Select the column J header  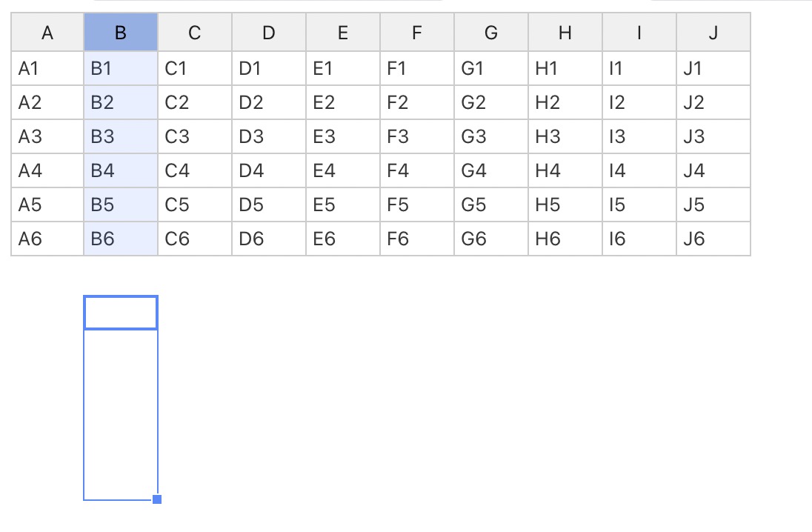click(x=713, y=33)
